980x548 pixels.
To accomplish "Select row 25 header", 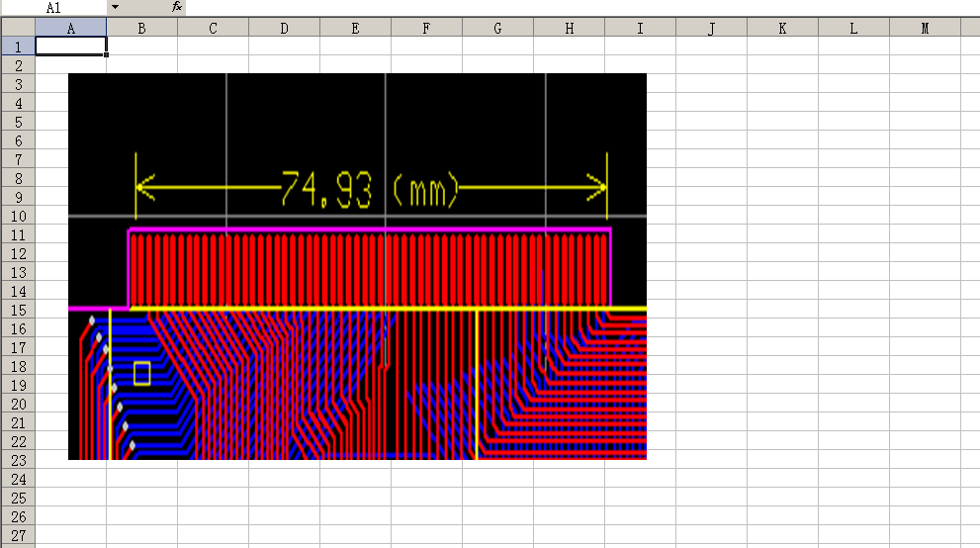I will [x=18, y=498].
